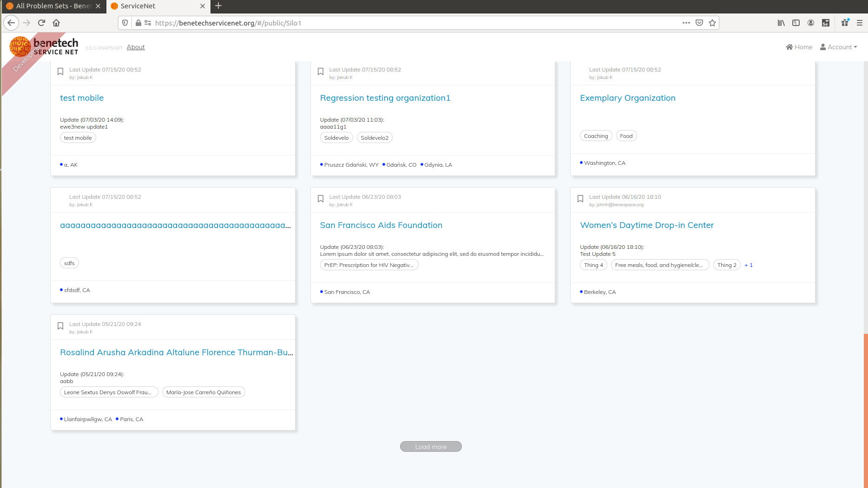Image resolution: width=868 pixels, height=488 pixels.
Task: Switch to the All Problem Sets tab
Action: (x=51, y=7)
